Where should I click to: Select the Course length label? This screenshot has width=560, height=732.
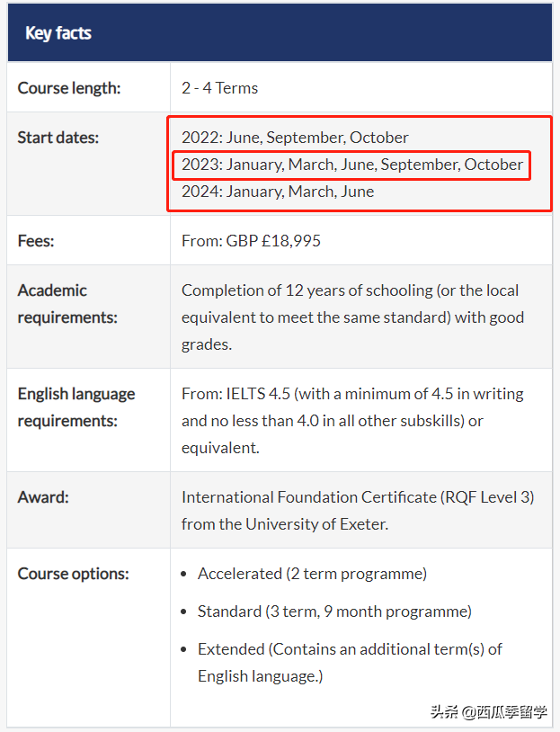69,88
